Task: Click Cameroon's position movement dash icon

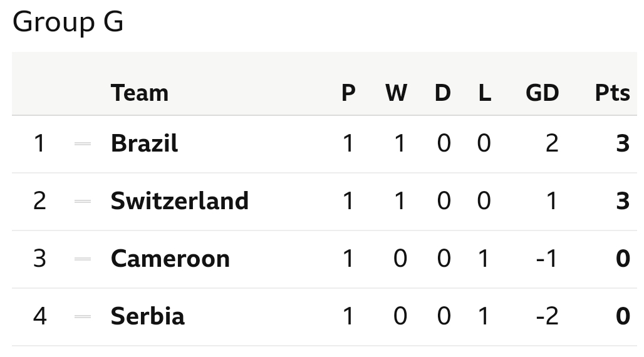Action: tap(83, 259)
